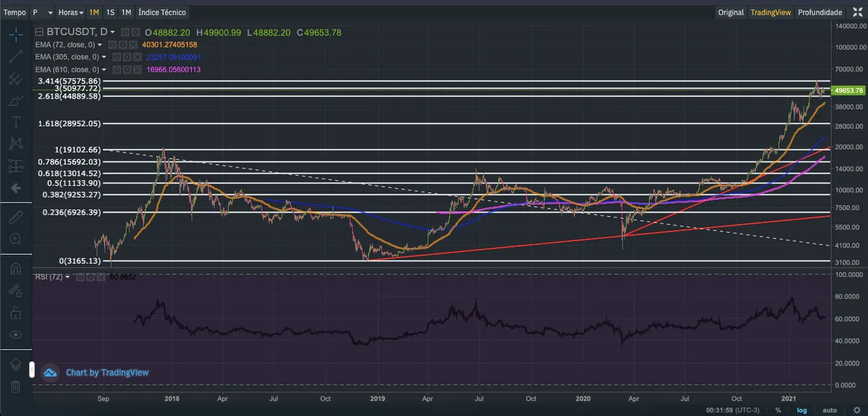Click the back arrow in left toolbar
Viewport: 868px width, 416px height.
(x=16, y=188)
